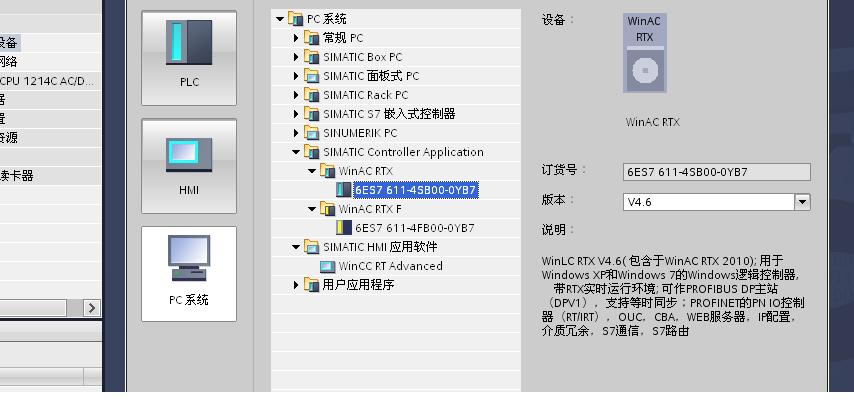
Task: Click the 常规 PC folder icon
Action: pos(312,38)
